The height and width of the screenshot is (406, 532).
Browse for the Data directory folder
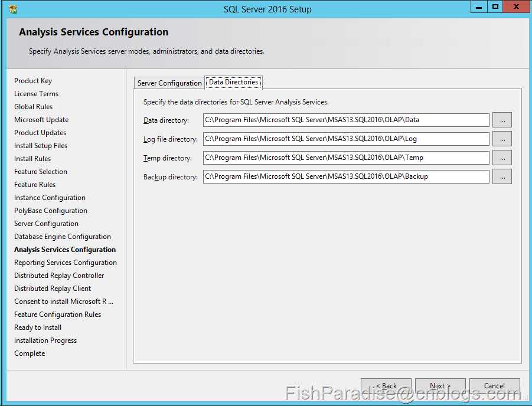[x=502, y=120]
